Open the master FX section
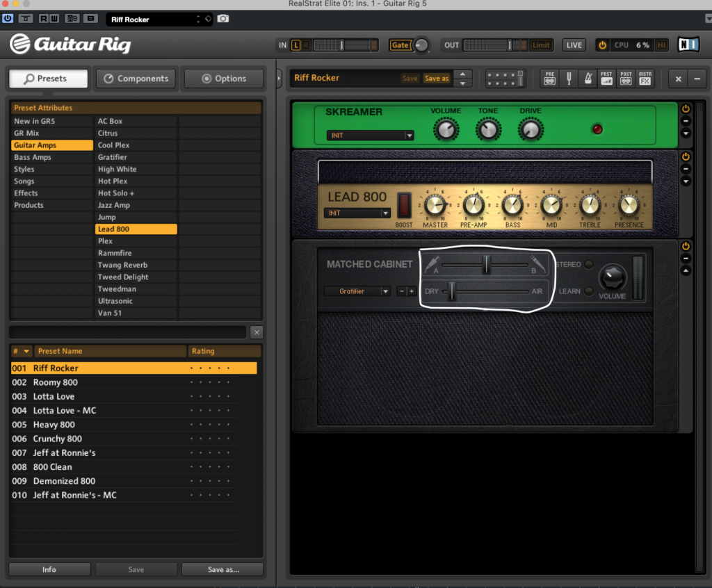This screenshot has height=588, width=712. tap(645, 78)
